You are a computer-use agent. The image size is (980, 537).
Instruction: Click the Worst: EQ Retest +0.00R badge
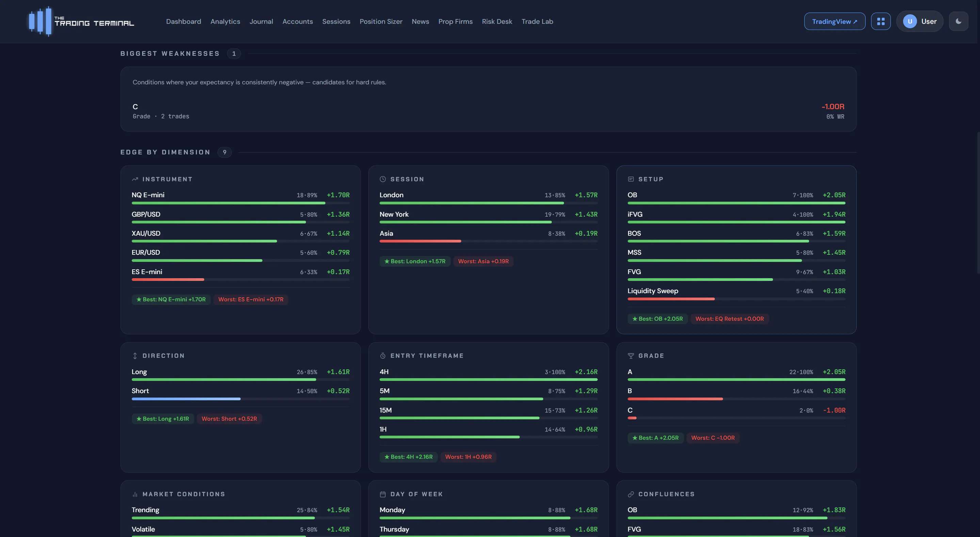click(x=729, y=319)
